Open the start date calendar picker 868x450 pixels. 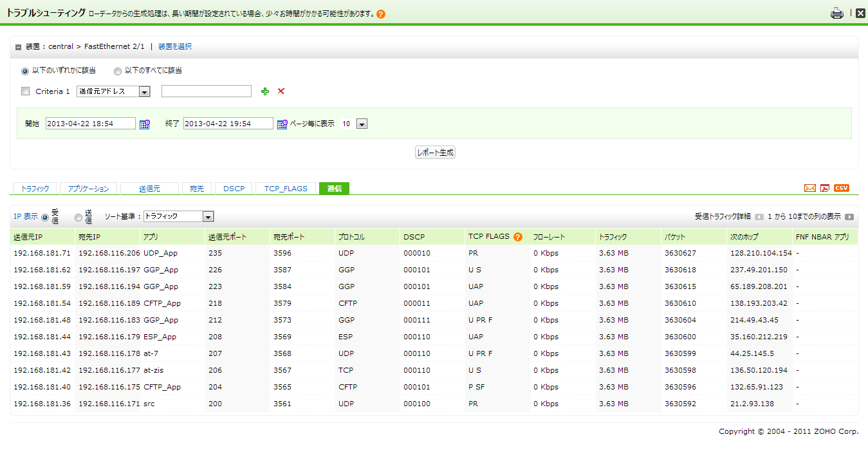coord(145,124)
